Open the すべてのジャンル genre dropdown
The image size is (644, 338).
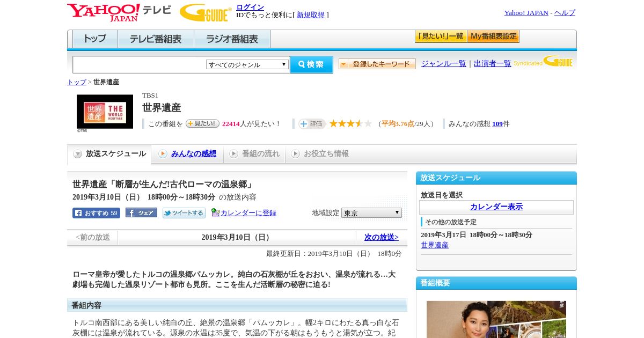(247, 64)
